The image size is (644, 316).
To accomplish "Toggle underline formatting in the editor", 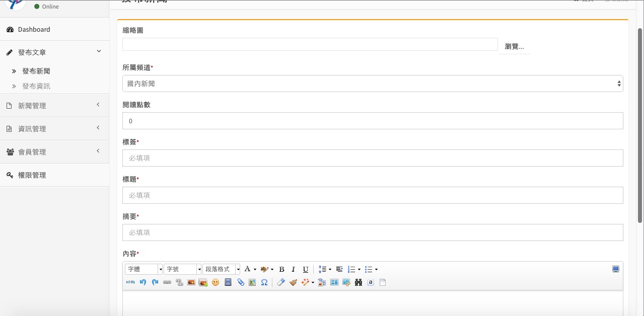I will [x=305, y=270].
